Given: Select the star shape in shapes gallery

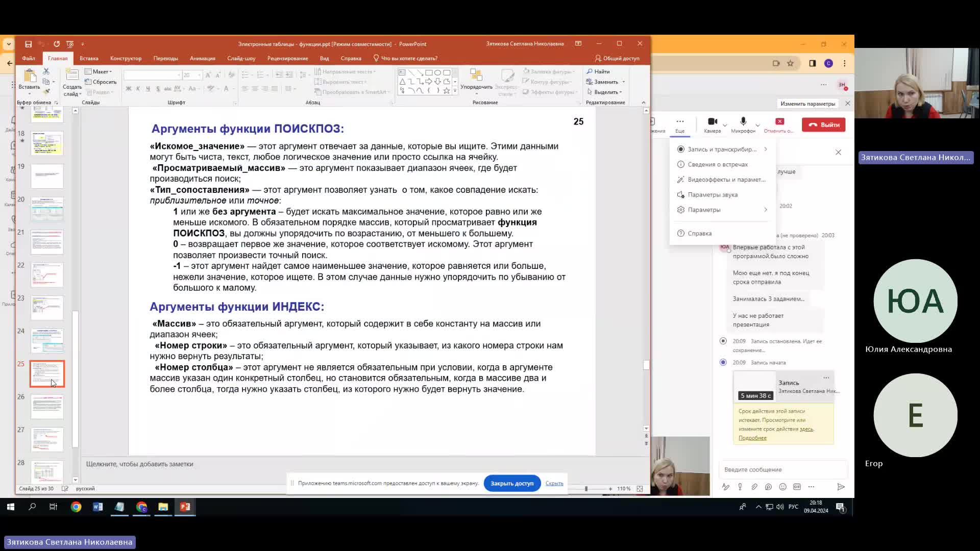Looking at the screenshot, I should pos(447,91).
